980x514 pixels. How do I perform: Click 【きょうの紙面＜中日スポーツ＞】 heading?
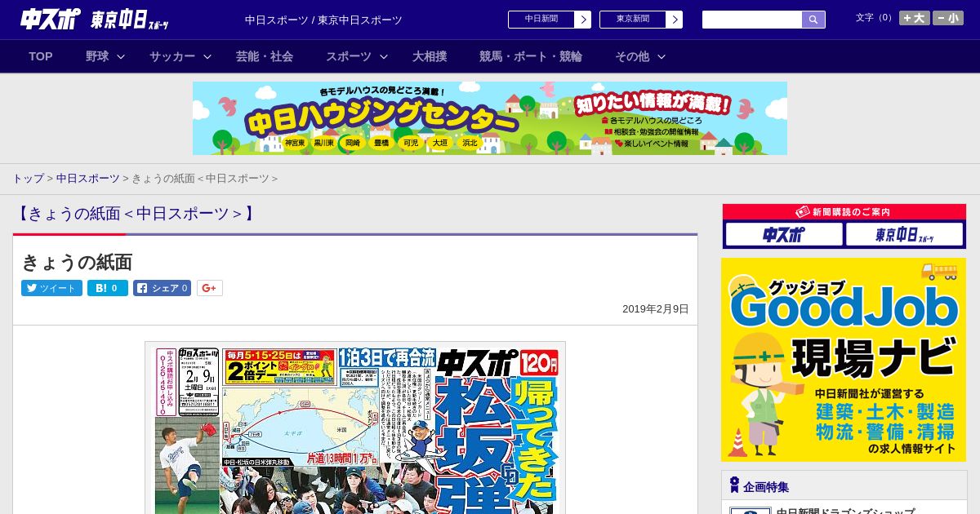tap(136, 214)
